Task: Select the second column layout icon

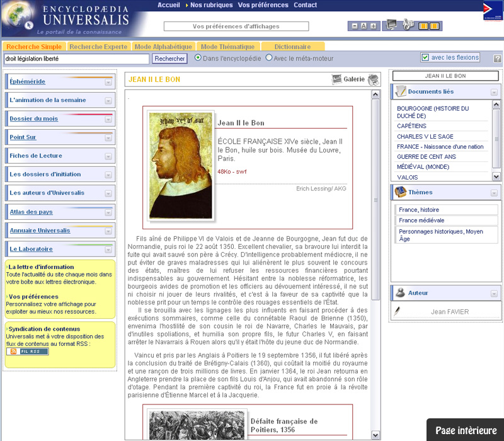Action: click(434, 26)
